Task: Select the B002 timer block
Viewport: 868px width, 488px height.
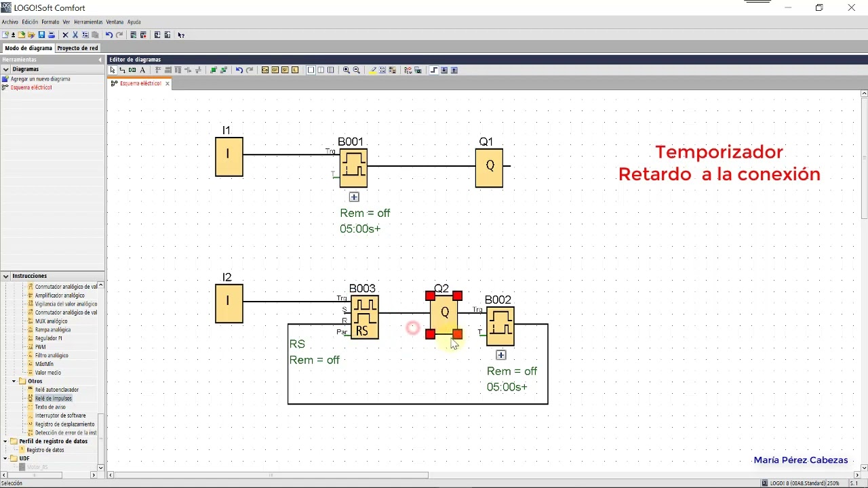Action: coord(500,326)
